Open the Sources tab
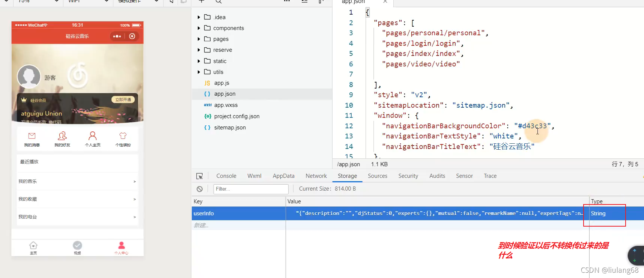Viewport: 644px width, 278px height. 378,176
